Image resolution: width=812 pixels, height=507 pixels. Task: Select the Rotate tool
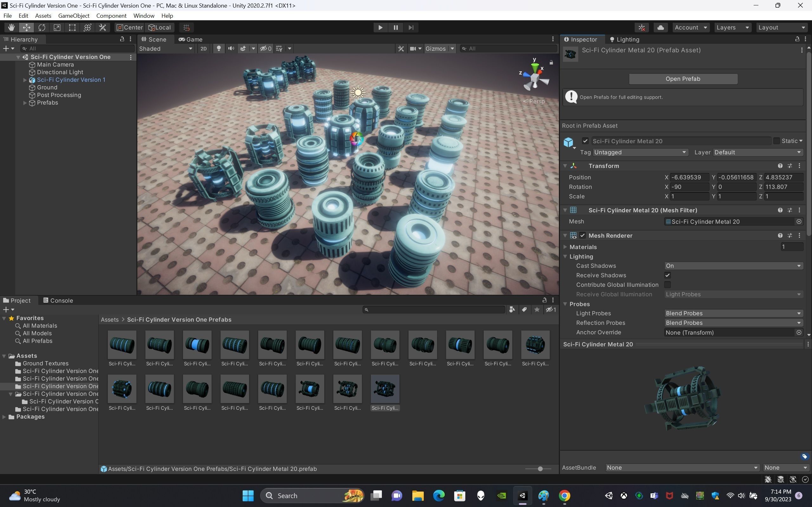coord(42,28)
